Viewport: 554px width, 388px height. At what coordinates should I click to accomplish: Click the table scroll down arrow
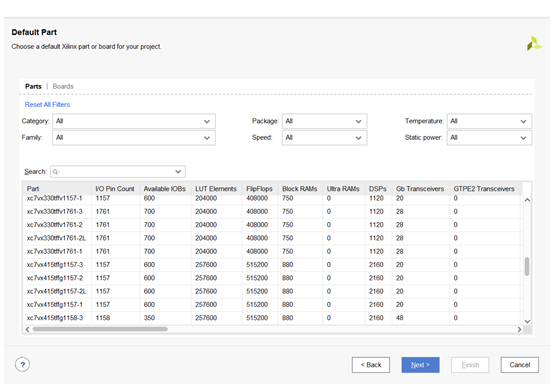[x=527, y=321]
